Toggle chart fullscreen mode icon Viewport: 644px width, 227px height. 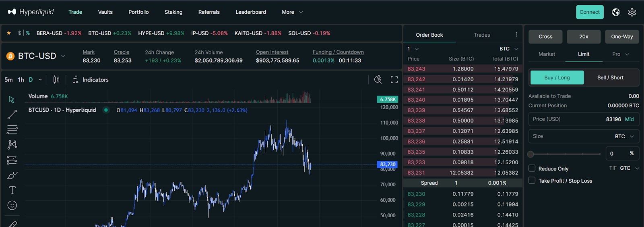394,80
